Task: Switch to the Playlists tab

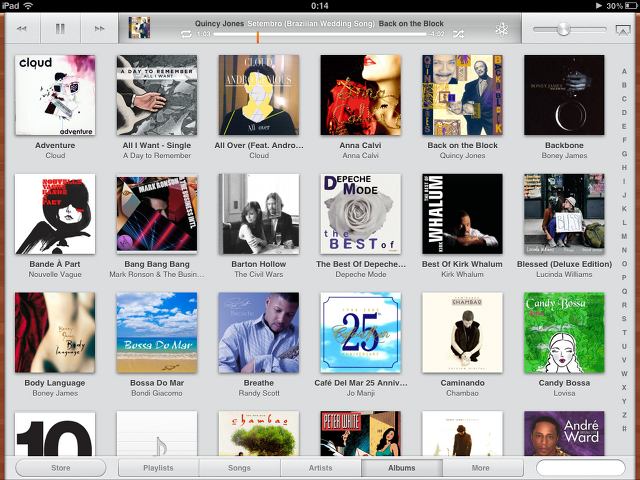Action: [158, 468]
